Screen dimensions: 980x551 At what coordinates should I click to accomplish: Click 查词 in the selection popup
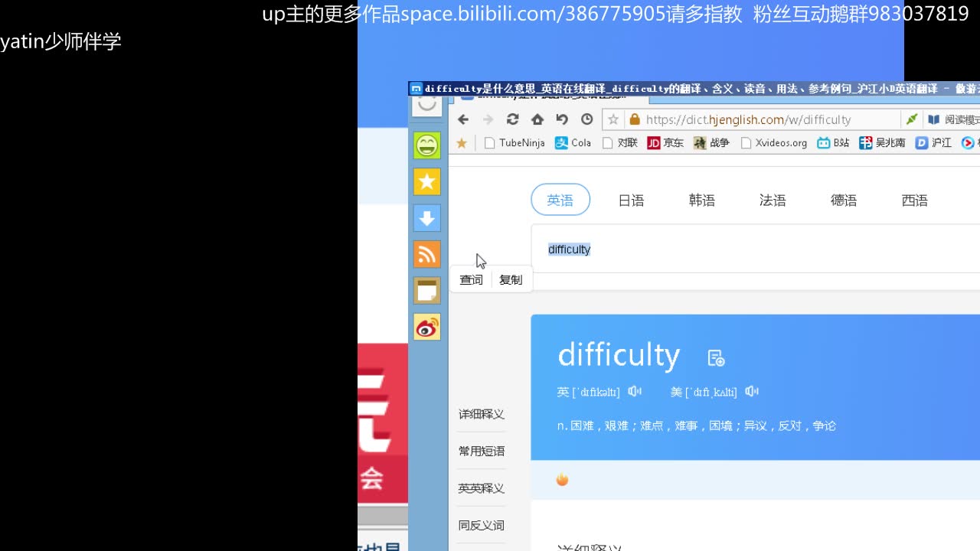click(x=472, y=279)
